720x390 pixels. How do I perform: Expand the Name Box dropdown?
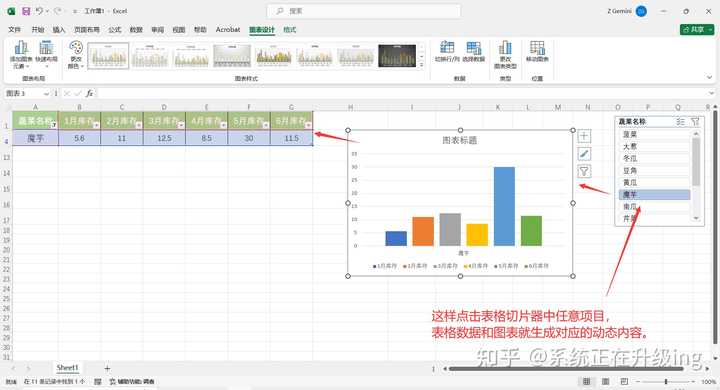46,94
